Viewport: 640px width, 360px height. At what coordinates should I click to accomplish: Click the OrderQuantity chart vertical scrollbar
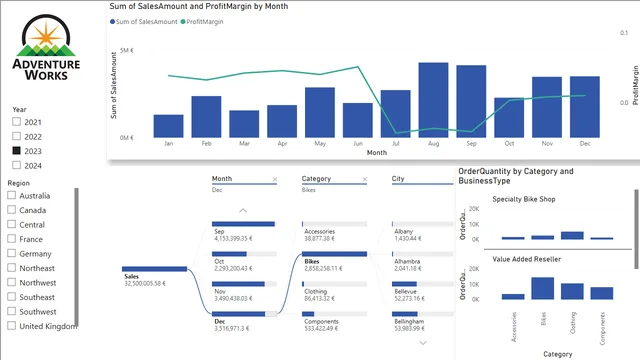click(636, 229)
